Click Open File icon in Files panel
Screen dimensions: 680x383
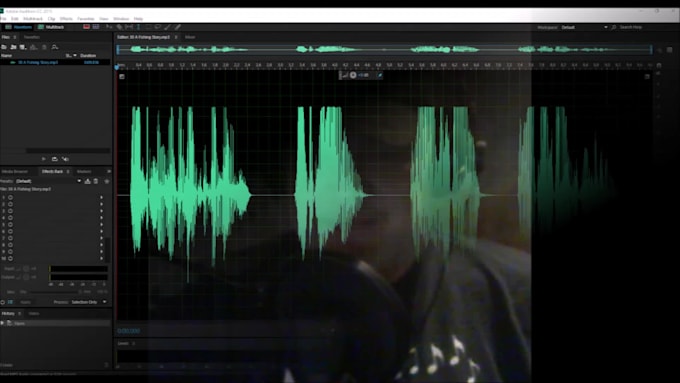coord(4,47)
